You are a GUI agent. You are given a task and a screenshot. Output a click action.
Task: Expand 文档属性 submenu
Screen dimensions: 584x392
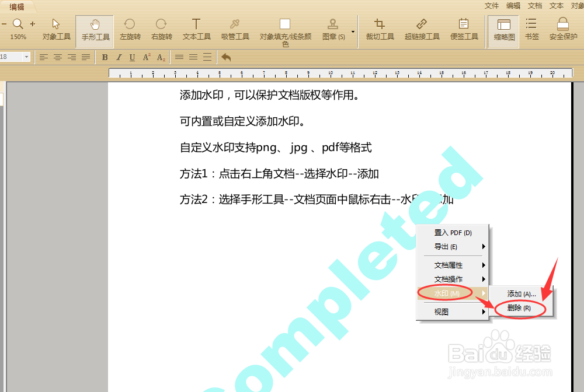(453, 265)
